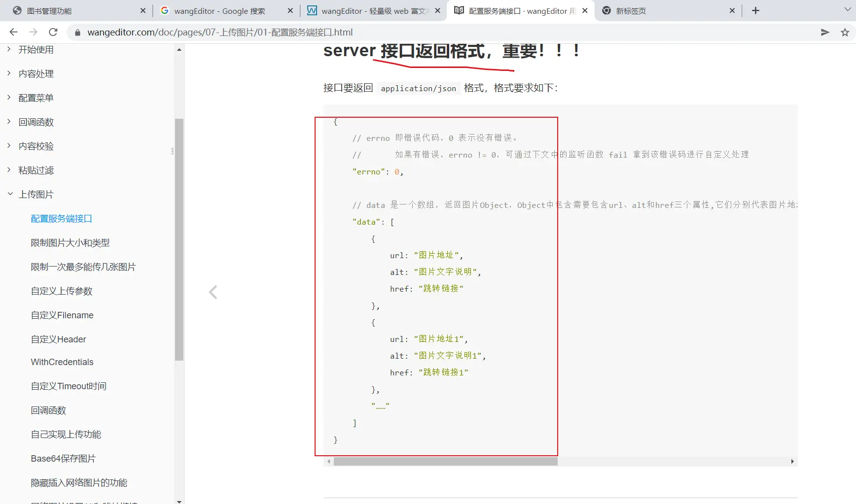
Task: Open the WithCredentials page
Action: click(62, 362)
